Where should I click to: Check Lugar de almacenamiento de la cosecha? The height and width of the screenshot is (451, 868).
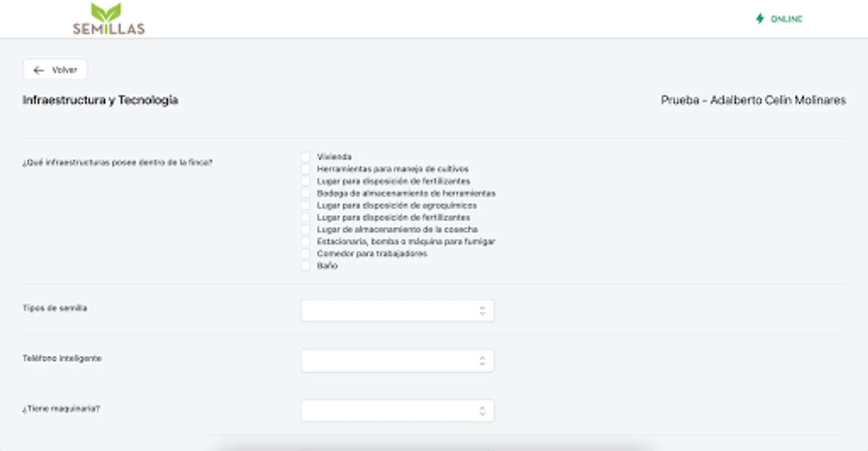[305, 229]
